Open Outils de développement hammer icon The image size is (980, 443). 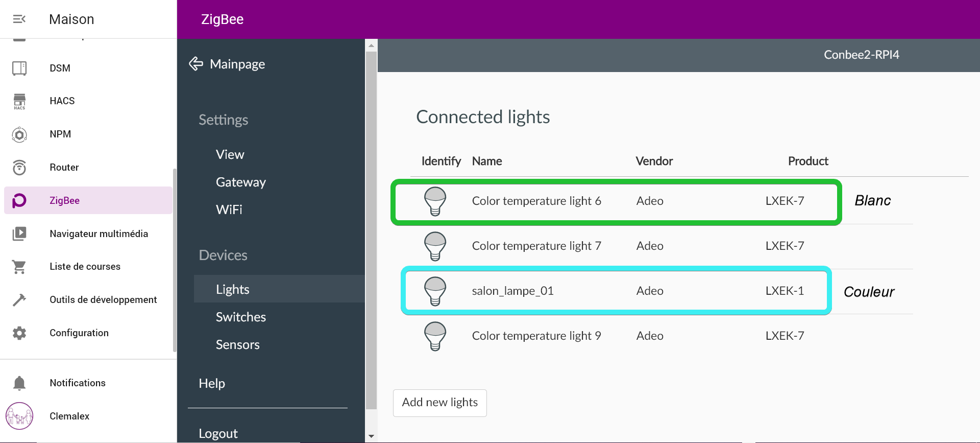[x=19, y=300]
